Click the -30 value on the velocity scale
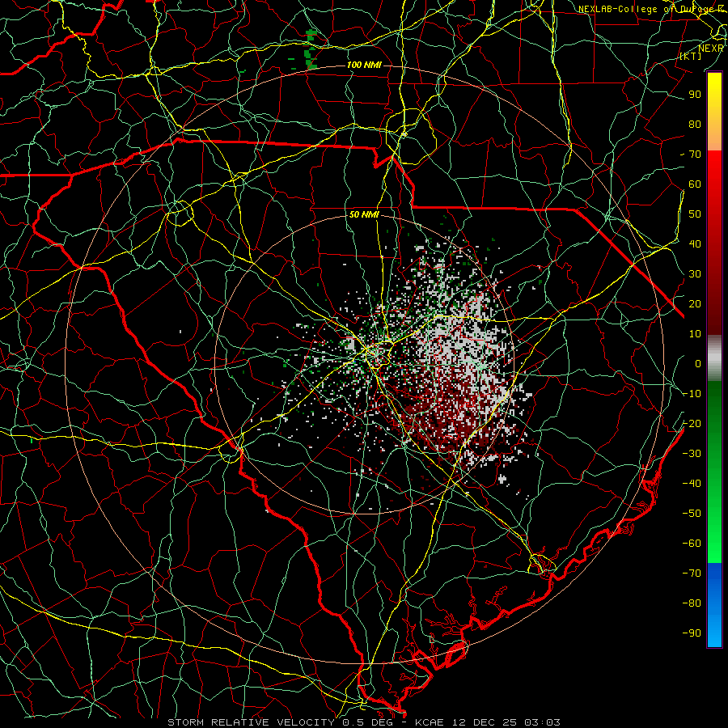 click(692, 454)
